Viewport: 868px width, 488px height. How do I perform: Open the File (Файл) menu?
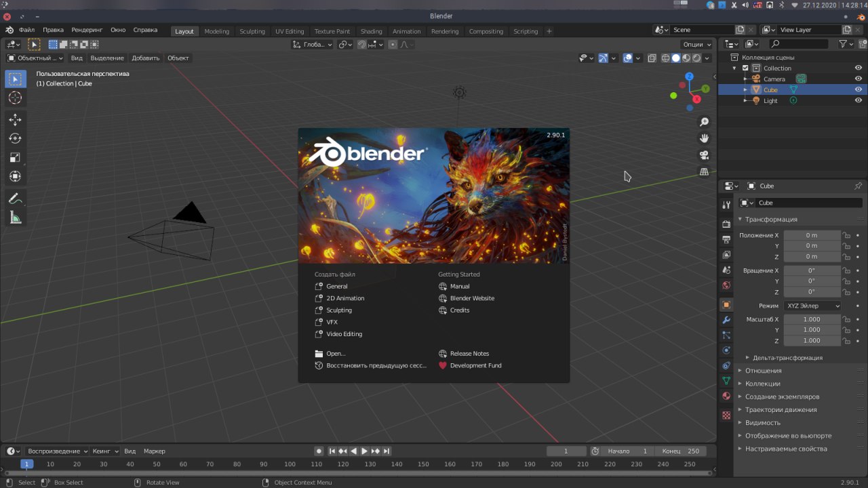pos(26,30)
